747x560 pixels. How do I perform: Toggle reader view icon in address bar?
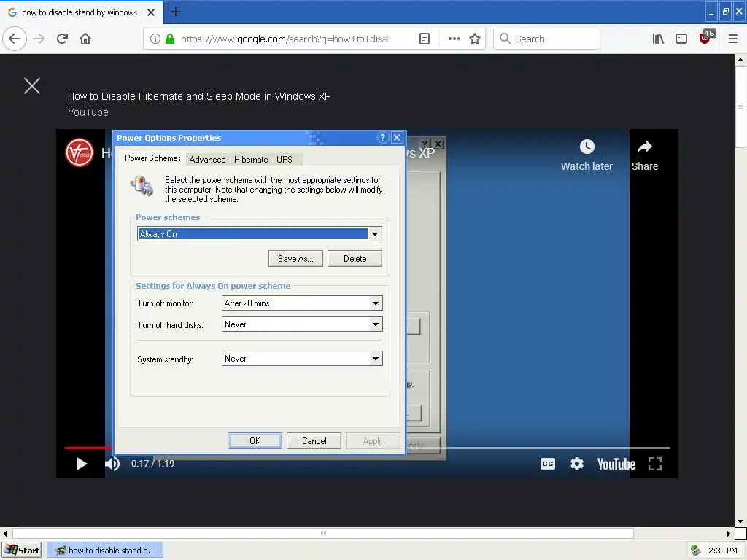point(424,39)
